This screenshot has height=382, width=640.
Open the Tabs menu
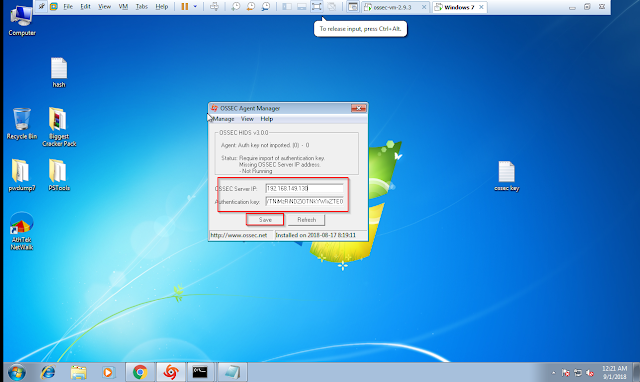click(142, 7)
